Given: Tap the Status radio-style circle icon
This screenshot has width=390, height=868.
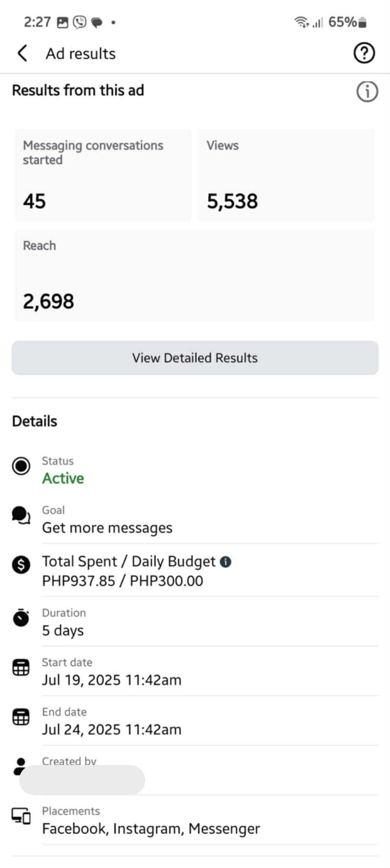Looking at the screenshot, I should click(21, 466).
